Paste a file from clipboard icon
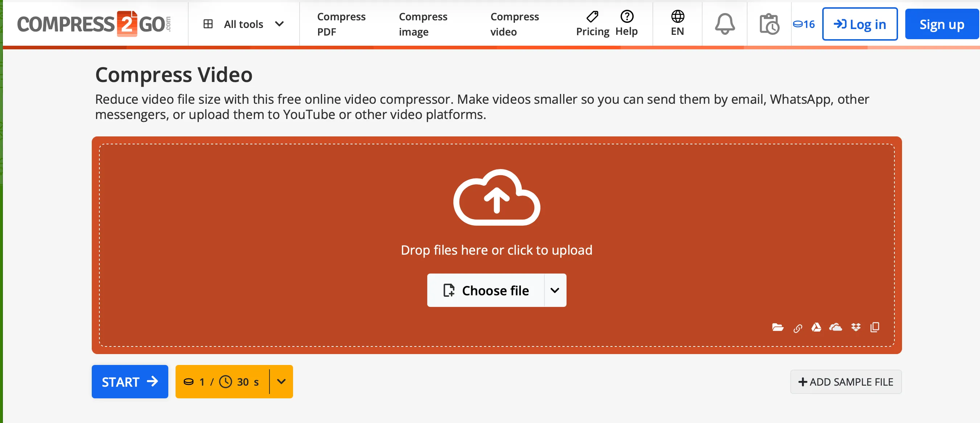This screenshot has height=423, width=980. [x=874, y=328]
